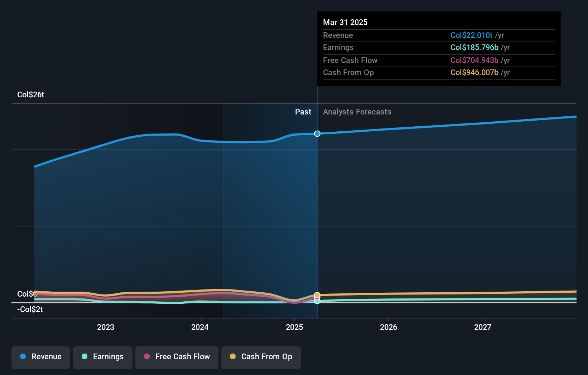Screen dimensions: 588x375
Task: Click the 2025 x-axis label
Action: (294, 327)
